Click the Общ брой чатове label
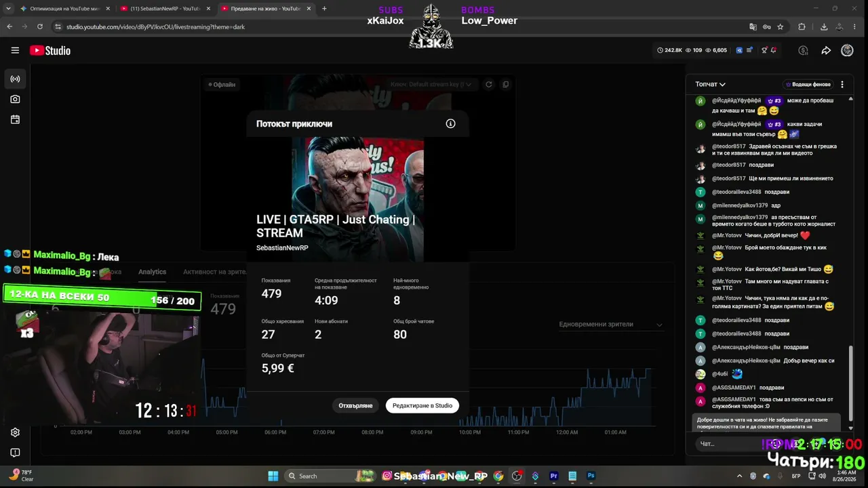868x488 pixels. [414, 321]
